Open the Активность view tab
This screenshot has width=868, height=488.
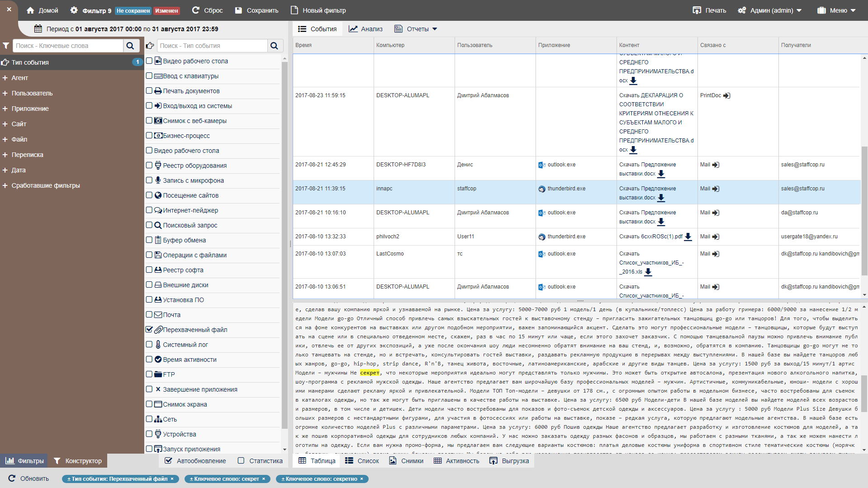456,461
